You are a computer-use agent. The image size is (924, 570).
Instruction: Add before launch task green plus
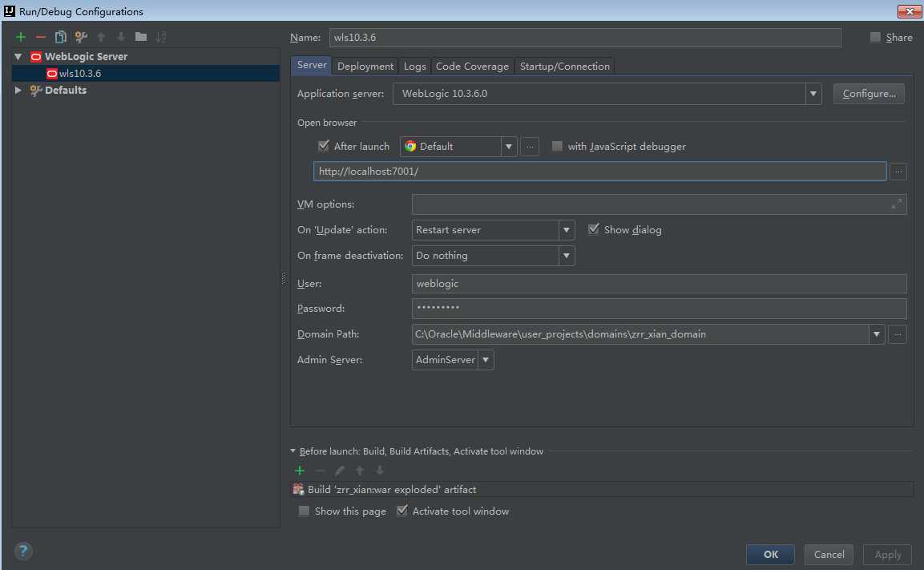pos(300,471)
